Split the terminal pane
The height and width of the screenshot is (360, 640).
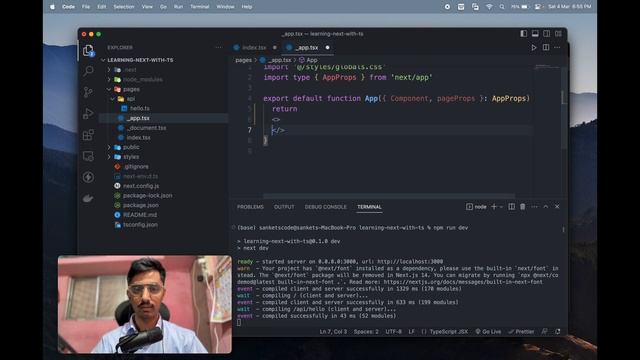511,207
